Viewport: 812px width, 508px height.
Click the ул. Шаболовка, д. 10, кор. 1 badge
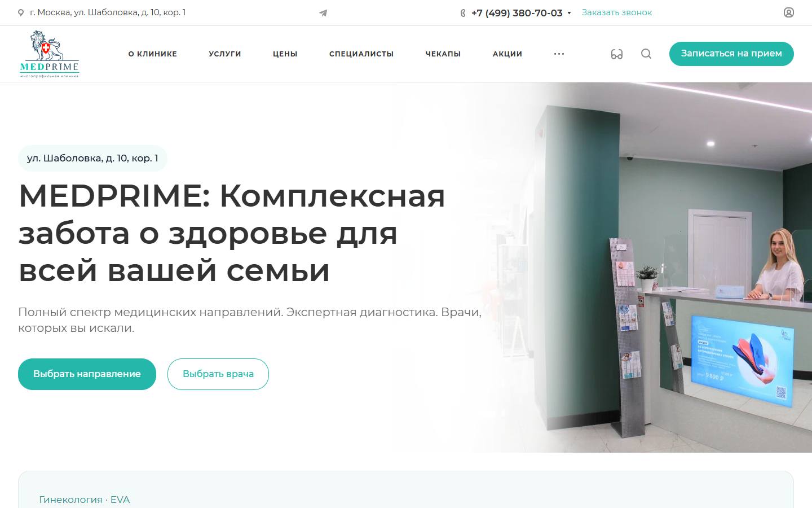(92, 158)
